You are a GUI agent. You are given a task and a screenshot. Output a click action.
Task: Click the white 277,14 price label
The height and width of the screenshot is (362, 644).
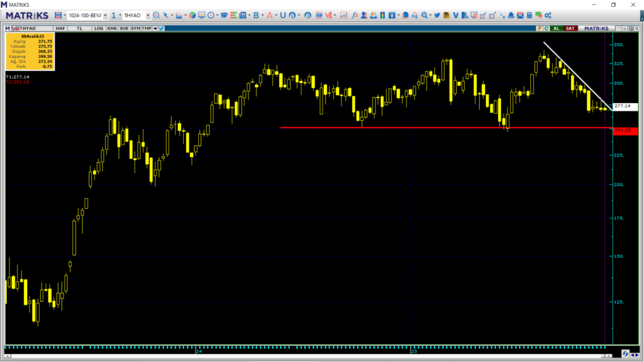(x=625, y=106)
